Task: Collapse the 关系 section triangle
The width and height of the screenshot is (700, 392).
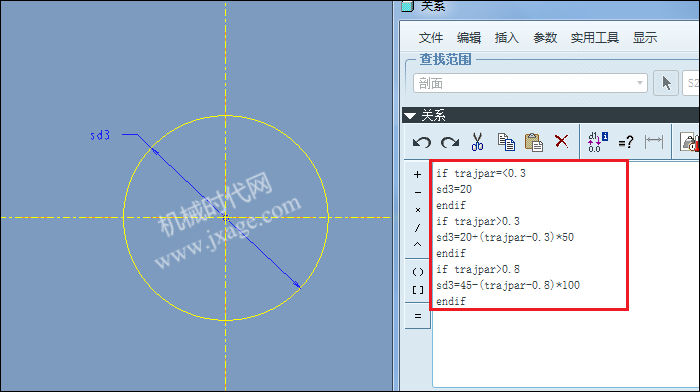Action: coord(410,116)
